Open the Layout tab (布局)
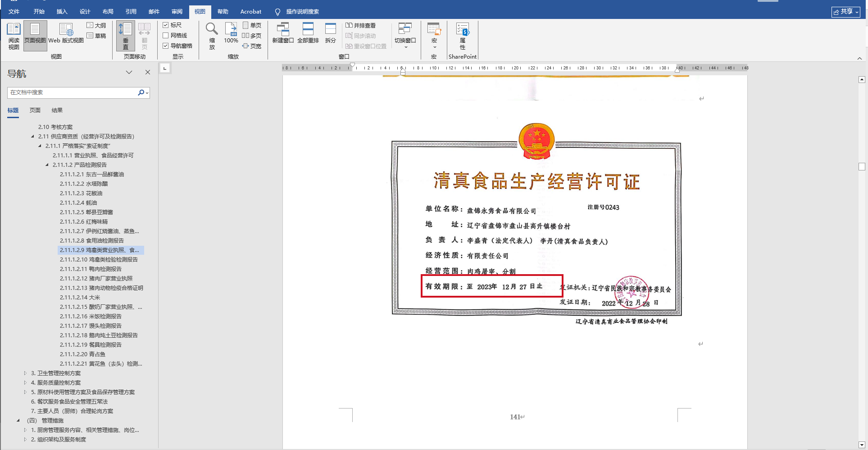Viewport: 868px width, 450px height. (x=108, y=12)
